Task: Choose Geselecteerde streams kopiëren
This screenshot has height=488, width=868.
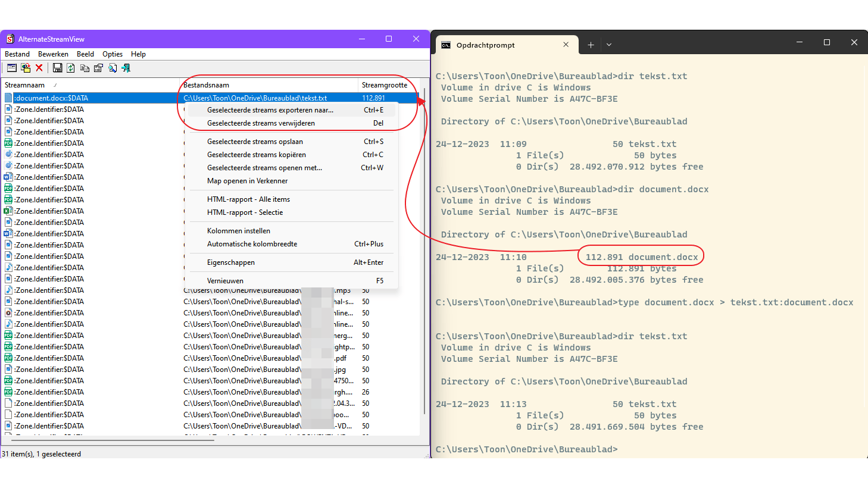Action: click(292, 155)
